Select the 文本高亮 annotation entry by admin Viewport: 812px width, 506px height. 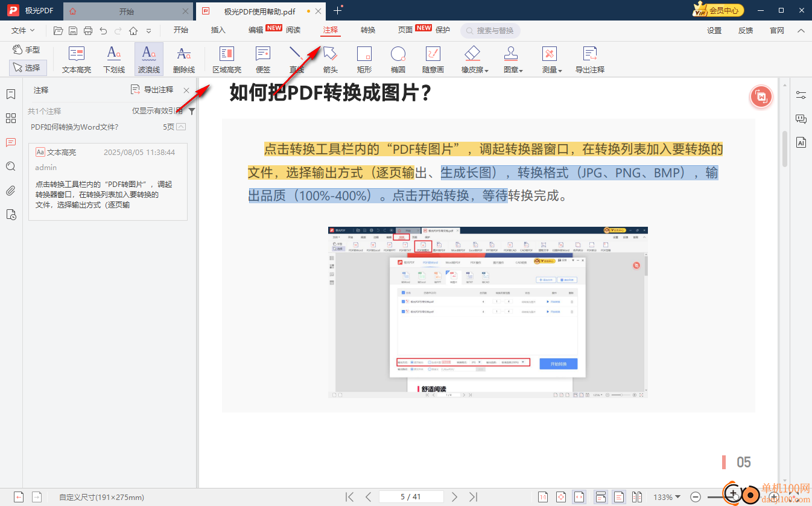108,182
